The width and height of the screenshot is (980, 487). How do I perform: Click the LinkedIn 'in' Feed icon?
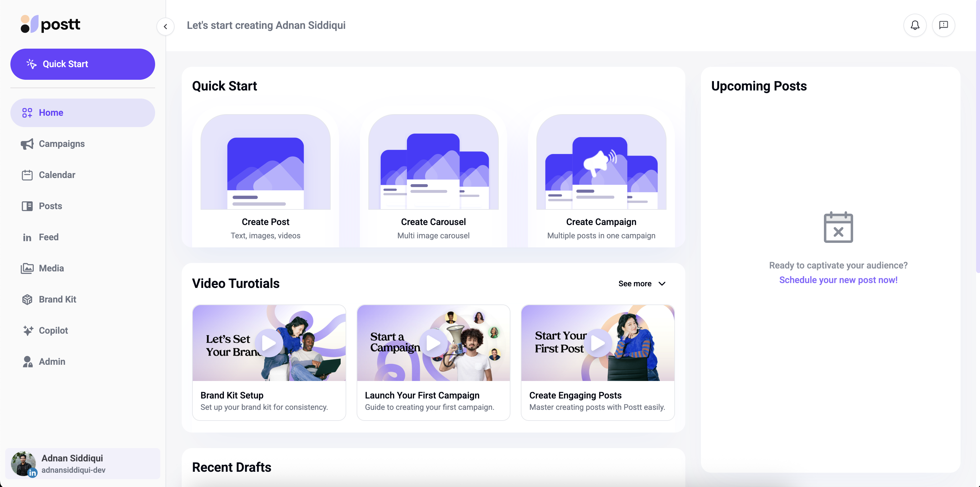[x=27, y=238]
